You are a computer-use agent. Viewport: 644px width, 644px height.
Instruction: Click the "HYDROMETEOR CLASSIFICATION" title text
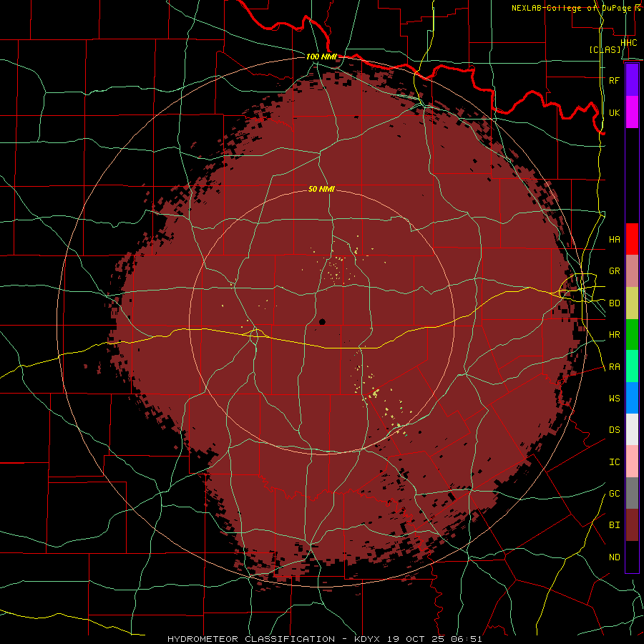[x=251, y=639]
